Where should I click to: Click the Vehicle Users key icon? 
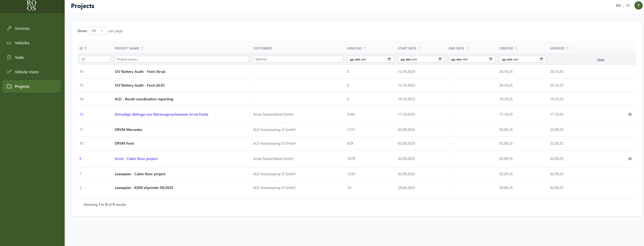9,72
